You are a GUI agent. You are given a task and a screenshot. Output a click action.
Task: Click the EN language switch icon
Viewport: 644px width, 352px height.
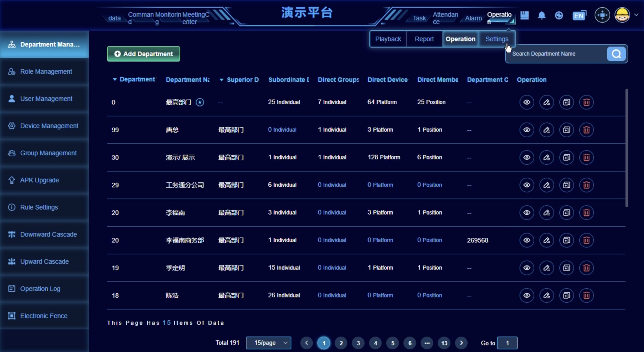[x=579, y=15]
